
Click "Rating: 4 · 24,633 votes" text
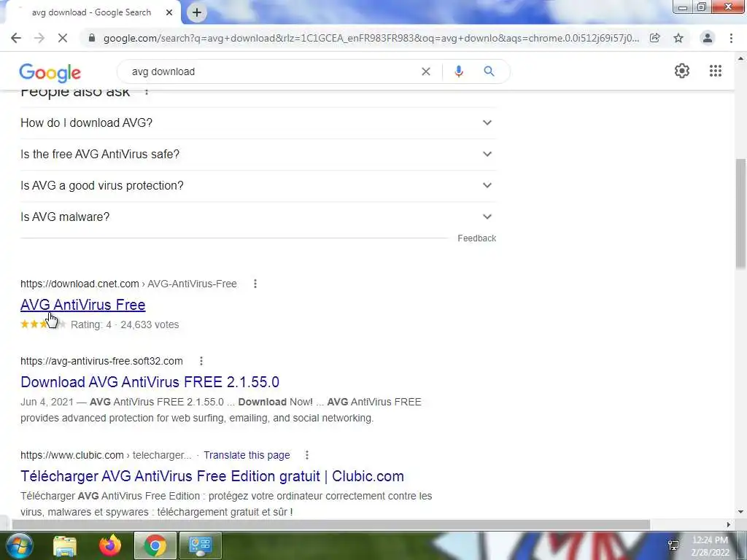pos(125,324)
